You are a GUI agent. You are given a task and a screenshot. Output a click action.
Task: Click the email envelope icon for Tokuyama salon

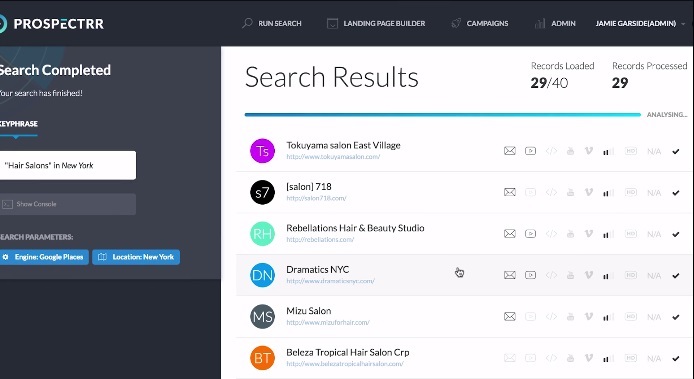(510, 151)
